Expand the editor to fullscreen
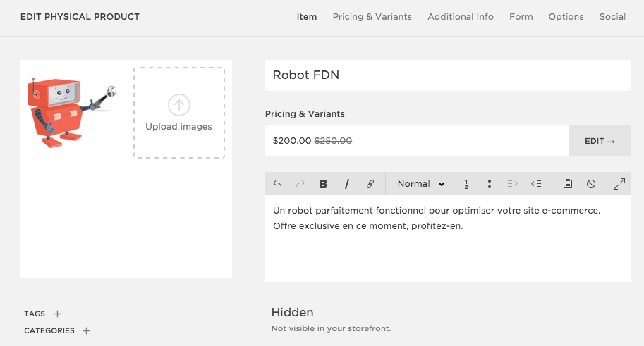 click(x=619, y=184)
